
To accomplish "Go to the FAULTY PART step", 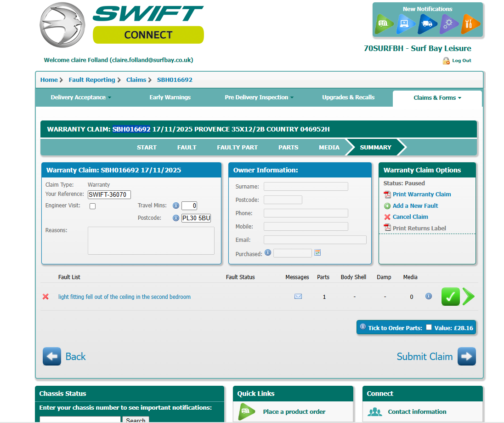I will coord(237,148).
